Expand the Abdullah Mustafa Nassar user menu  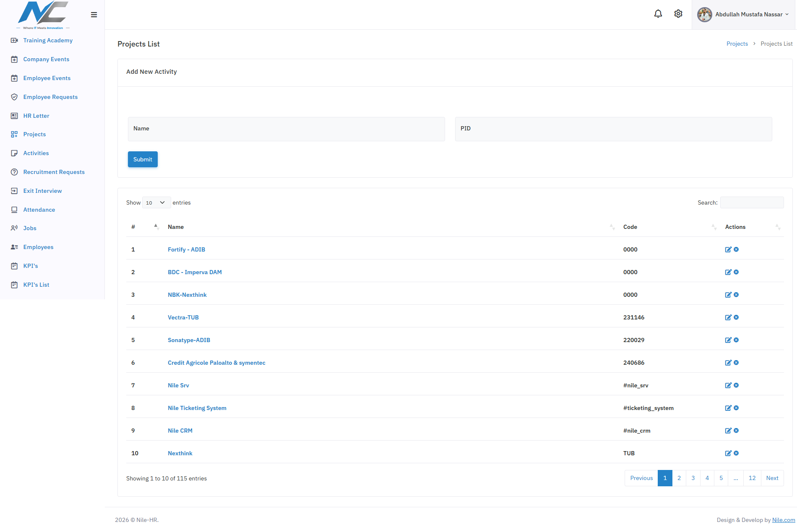pyautogui.click(x=744, y=15)
